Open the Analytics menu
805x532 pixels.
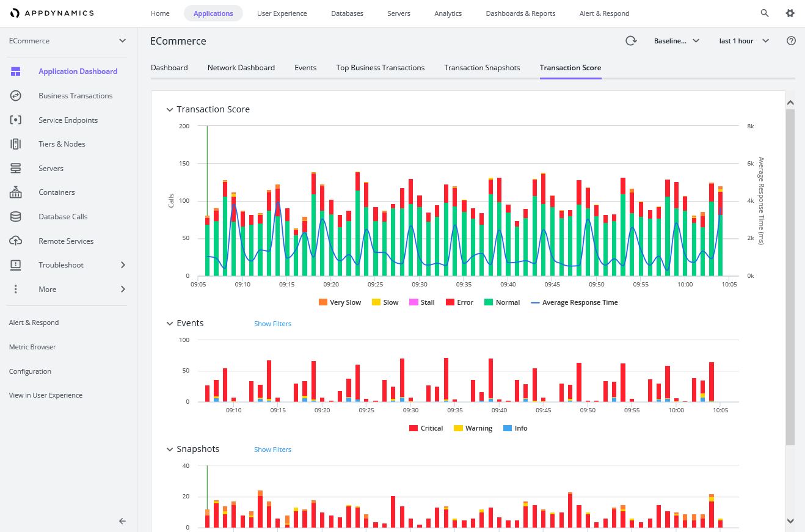tap(448, 13)
